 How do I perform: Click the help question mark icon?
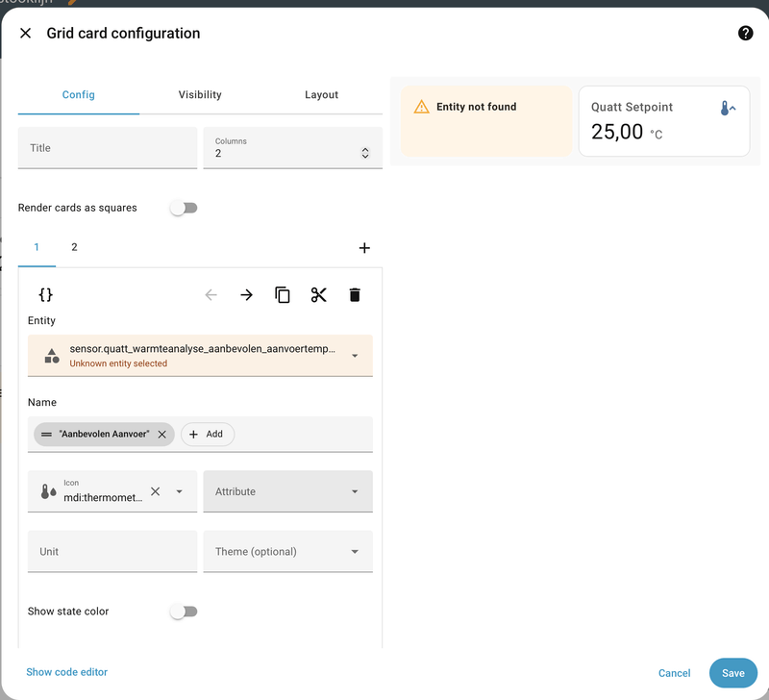pos(745,34)
